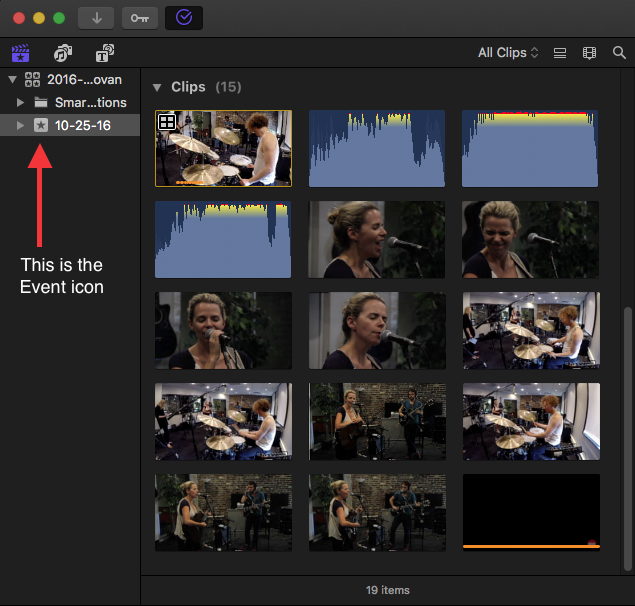Click the search magnifying glass icon
635x606 pixels.
619,53
